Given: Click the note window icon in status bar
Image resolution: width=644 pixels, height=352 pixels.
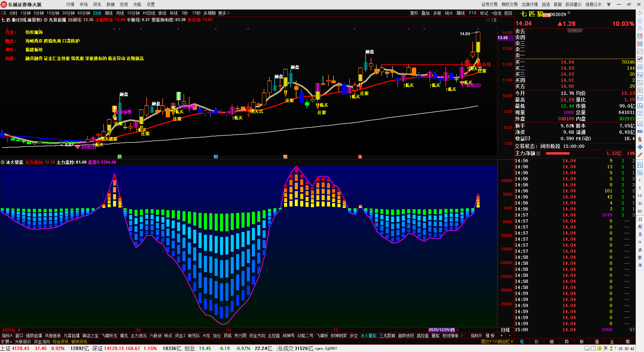Looking at the screenshot, I should [x=587, y=349].
